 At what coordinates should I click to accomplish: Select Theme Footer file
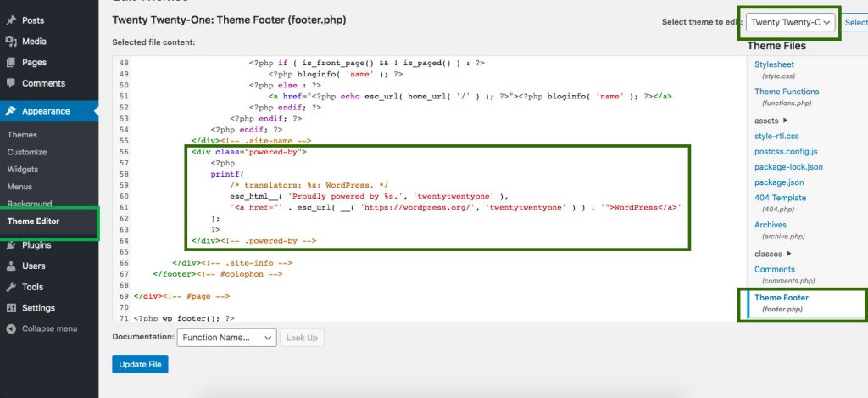tap(781, 298)
